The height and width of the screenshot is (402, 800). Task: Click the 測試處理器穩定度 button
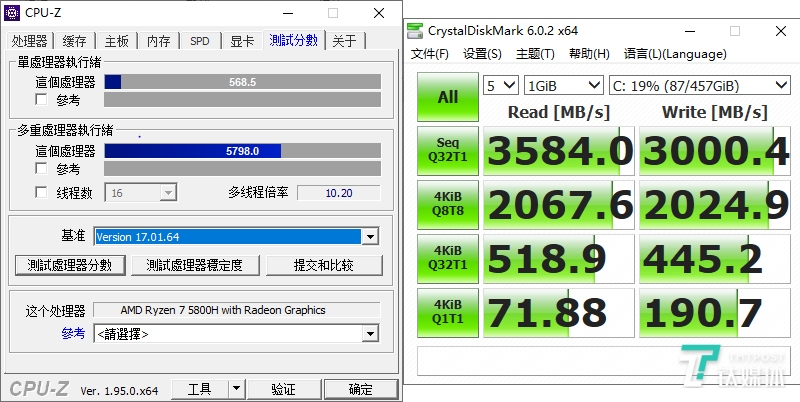click(195, 265)
